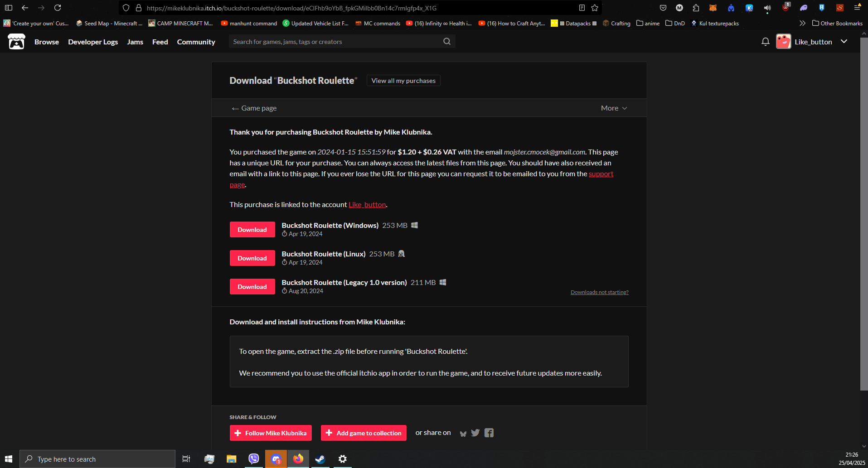Toggle the Firefox sidebar icon
This screenshot has height=468, width=868.
pyautogui.click(x=9, y=8)
